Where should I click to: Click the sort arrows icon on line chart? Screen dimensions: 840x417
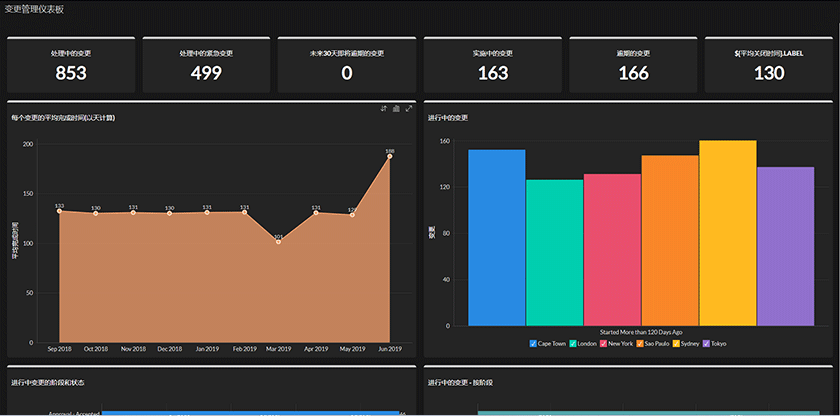click(384, 109)
